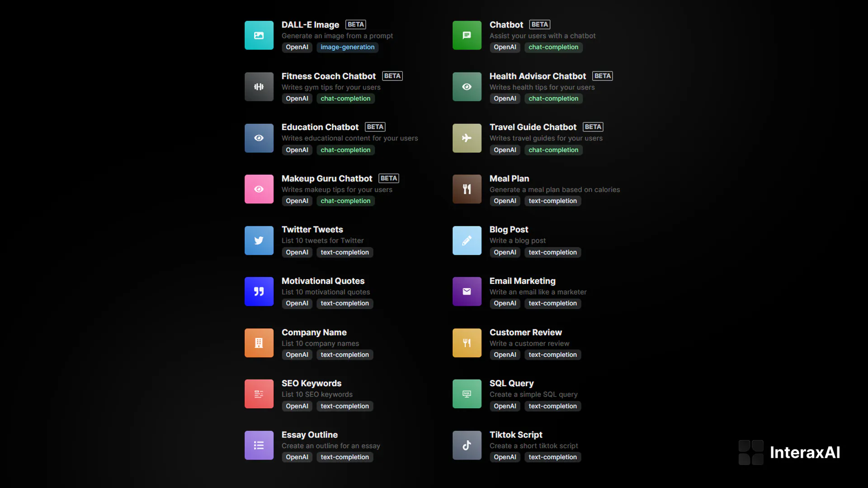
Task: Open the DALL-E Image template icon
Action: pos(259,35)
